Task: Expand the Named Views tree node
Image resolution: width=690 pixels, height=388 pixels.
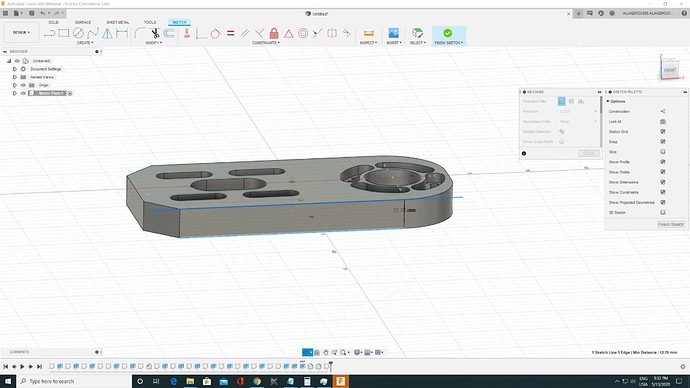Action: coord(15,77)
